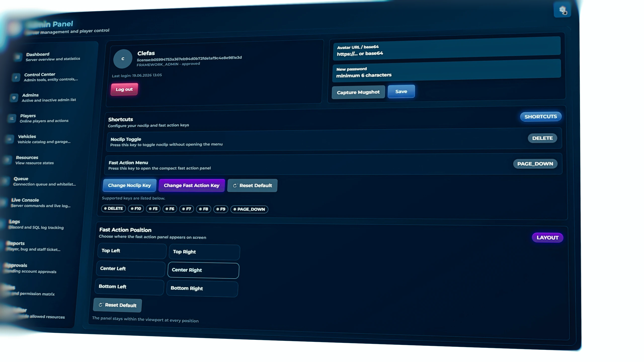
Task: Select the F6 key chip
Action: pos(170,209)
